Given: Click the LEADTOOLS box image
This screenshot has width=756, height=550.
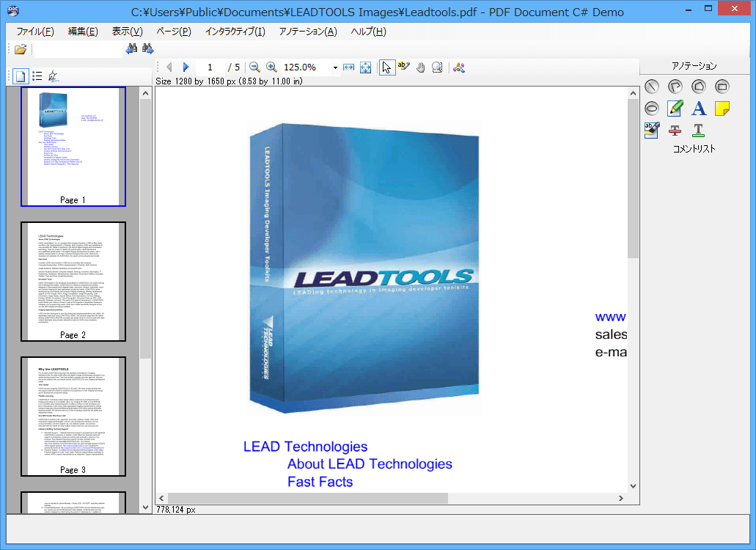Looking at the screenshot, I should (x=364, y=268).
